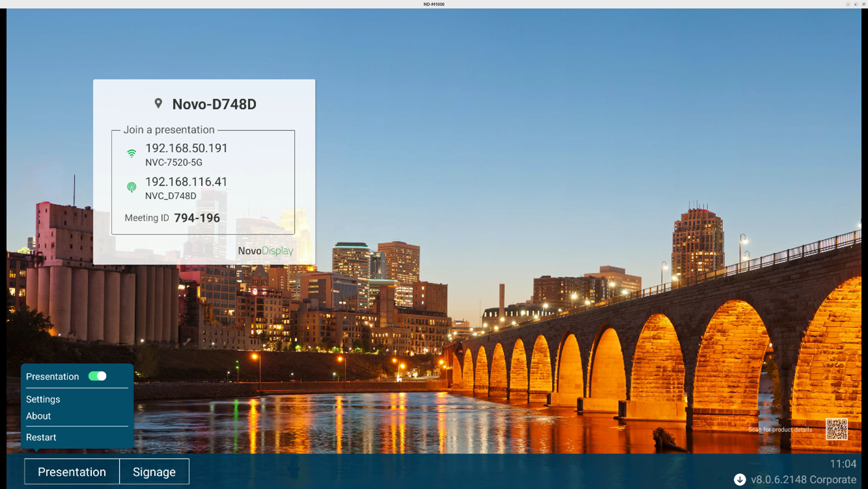
Task: Select About in the popup menu
Action: click(x=38, y=416)
